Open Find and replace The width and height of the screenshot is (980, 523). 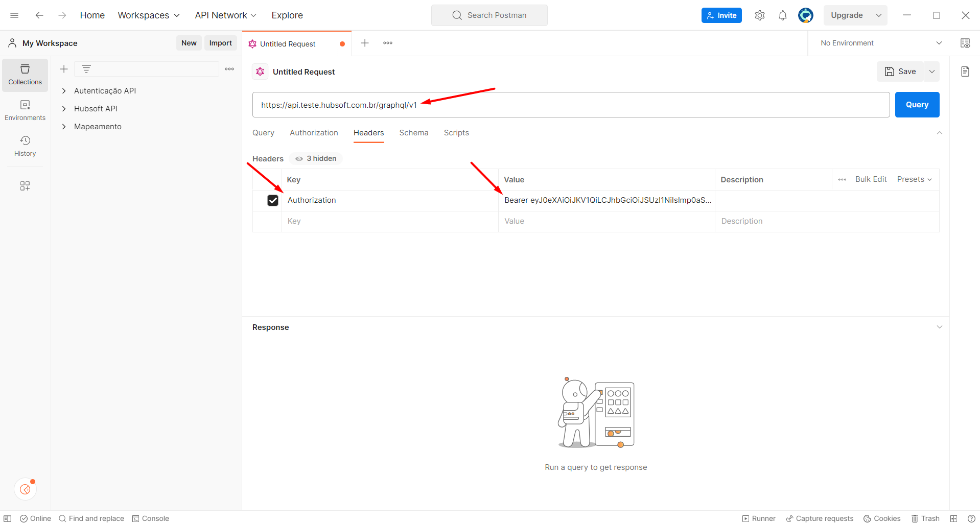[91, 518]
